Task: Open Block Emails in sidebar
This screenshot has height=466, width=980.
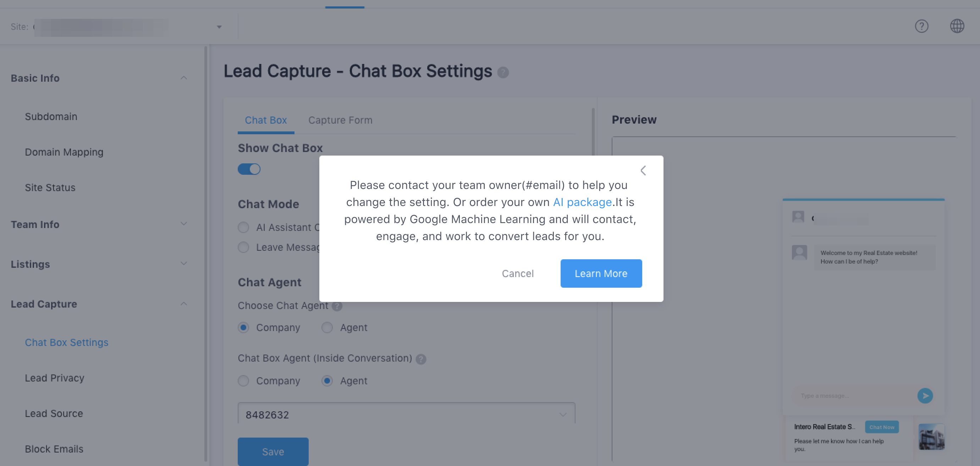Action: pyautogui.click(x=54, y=449)
